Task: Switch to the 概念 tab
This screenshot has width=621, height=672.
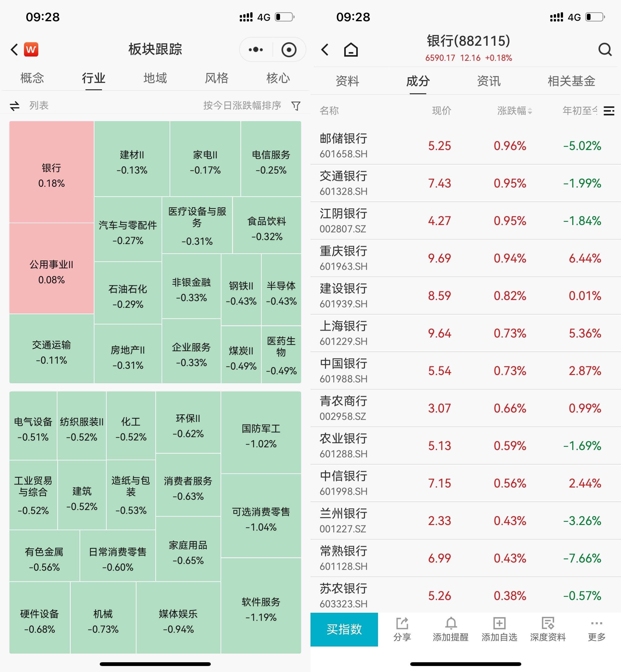Action: [32, 78]
